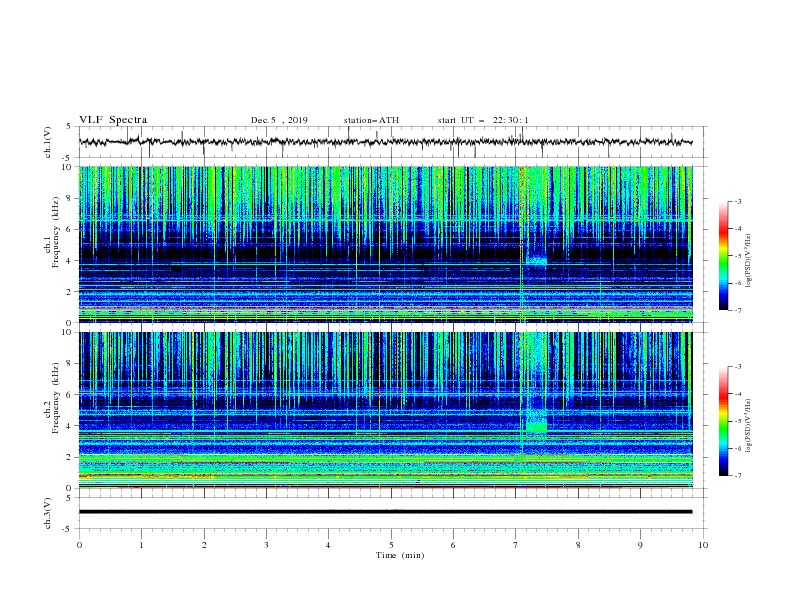Click the "ch.1(V)" waveform axis label
Image resolution: width=792 pixels, height=612 pixels.
pyautogui.click(x=48, y=142)
